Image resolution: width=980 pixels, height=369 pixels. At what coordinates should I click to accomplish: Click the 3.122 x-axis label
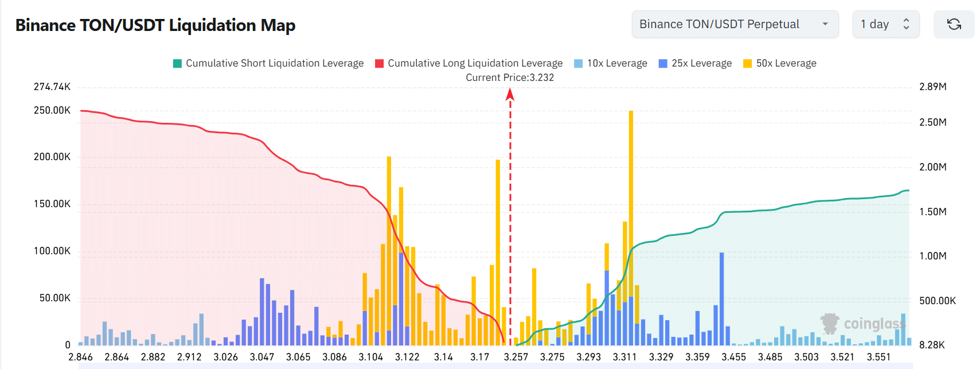(x=407, y=357)
